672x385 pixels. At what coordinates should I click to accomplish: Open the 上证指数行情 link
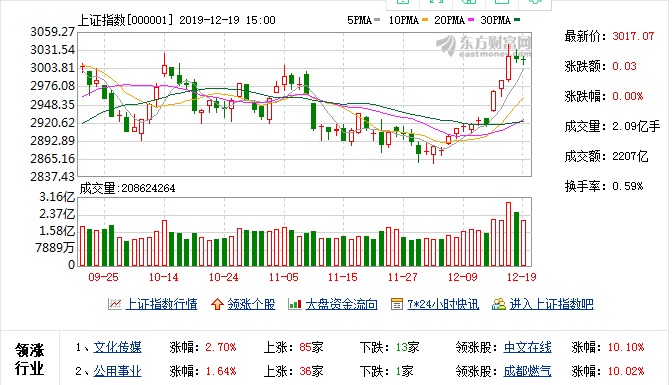(x=162, y=304)
